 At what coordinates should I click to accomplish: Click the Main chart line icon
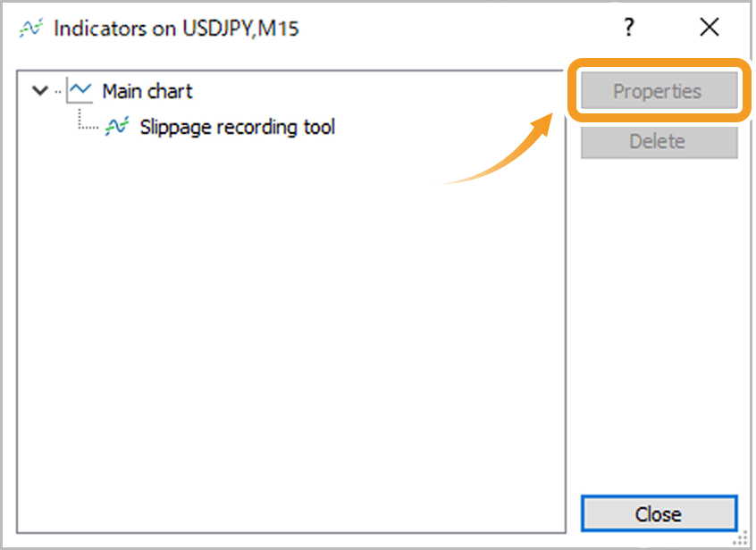[81, 90]
